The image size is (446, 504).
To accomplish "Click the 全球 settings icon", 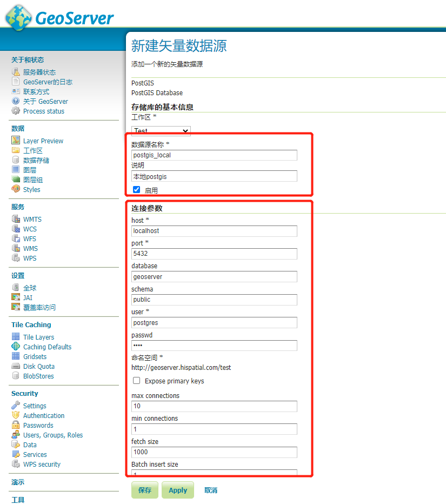I will (x=16, y=287).
